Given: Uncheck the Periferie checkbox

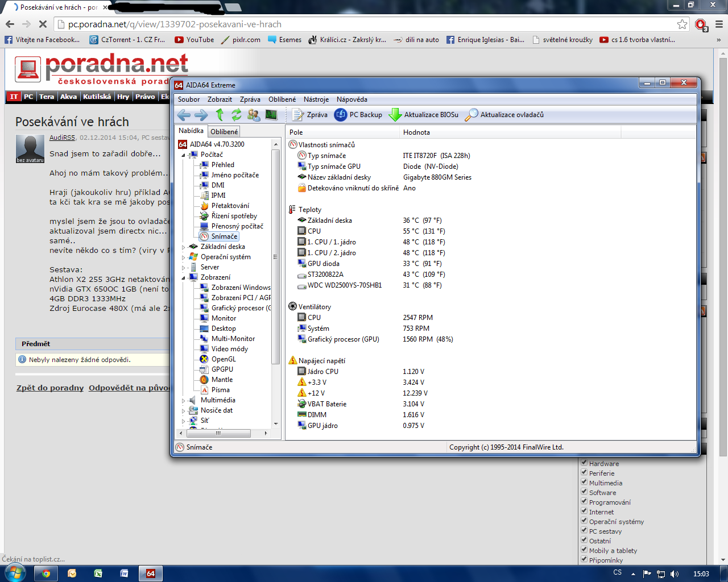Looking at the screenshot, I should 584,472.
